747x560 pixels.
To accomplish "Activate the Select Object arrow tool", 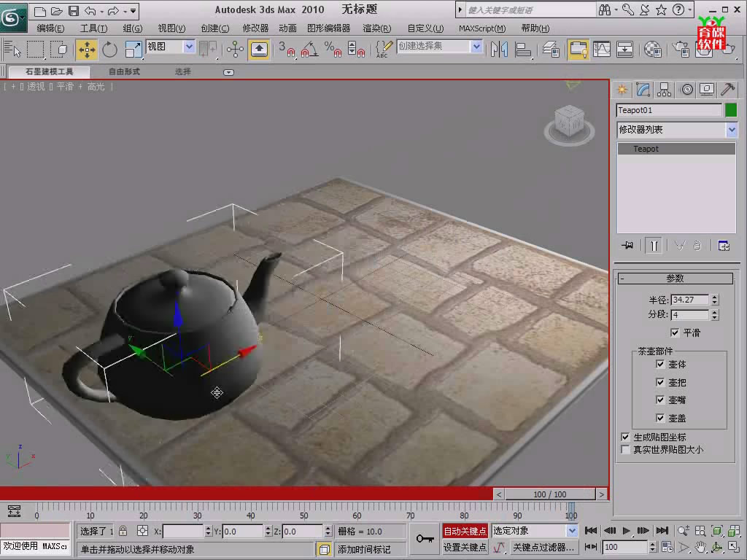I will click(x=13, y=50).
